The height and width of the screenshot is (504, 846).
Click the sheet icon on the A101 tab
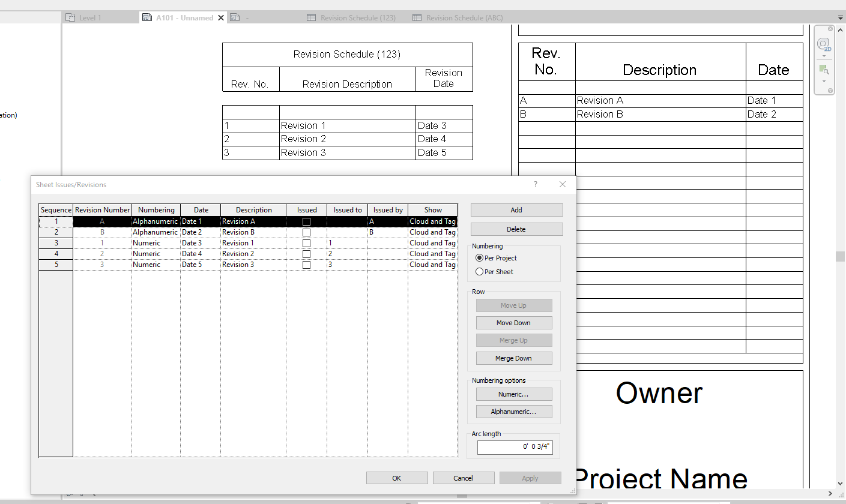click(147, 17)
